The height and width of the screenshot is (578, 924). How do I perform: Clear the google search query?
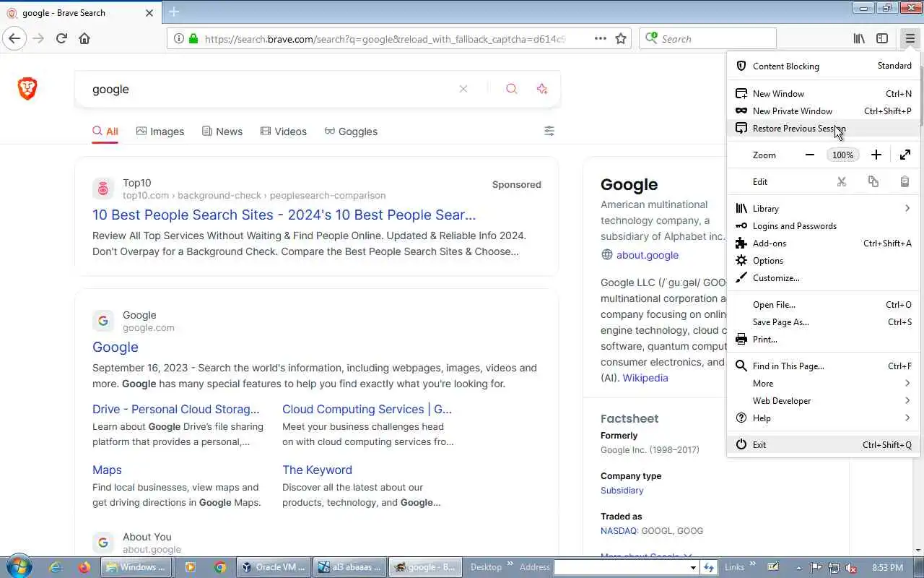click(x=463, y=89)
